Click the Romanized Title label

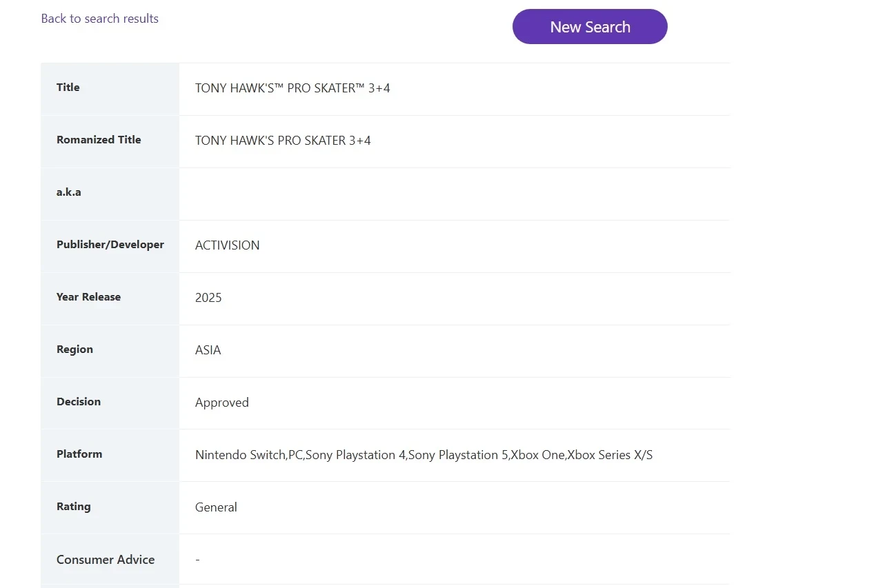tap(99, 140)
